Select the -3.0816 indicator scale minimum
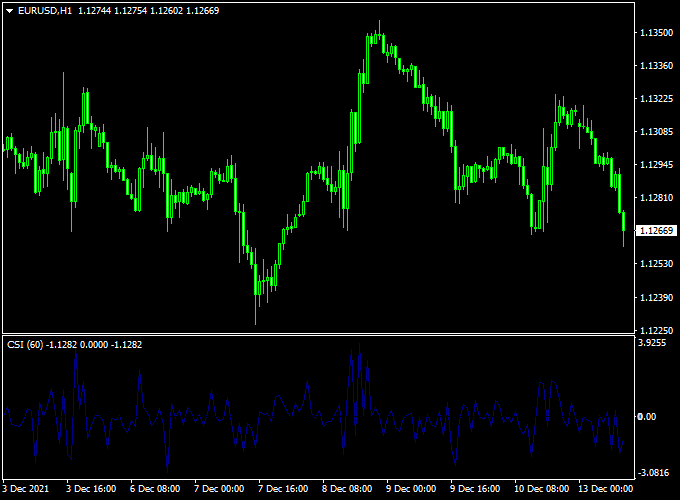The height and width of the screenshot is (500, 680). tap(654, 472)
